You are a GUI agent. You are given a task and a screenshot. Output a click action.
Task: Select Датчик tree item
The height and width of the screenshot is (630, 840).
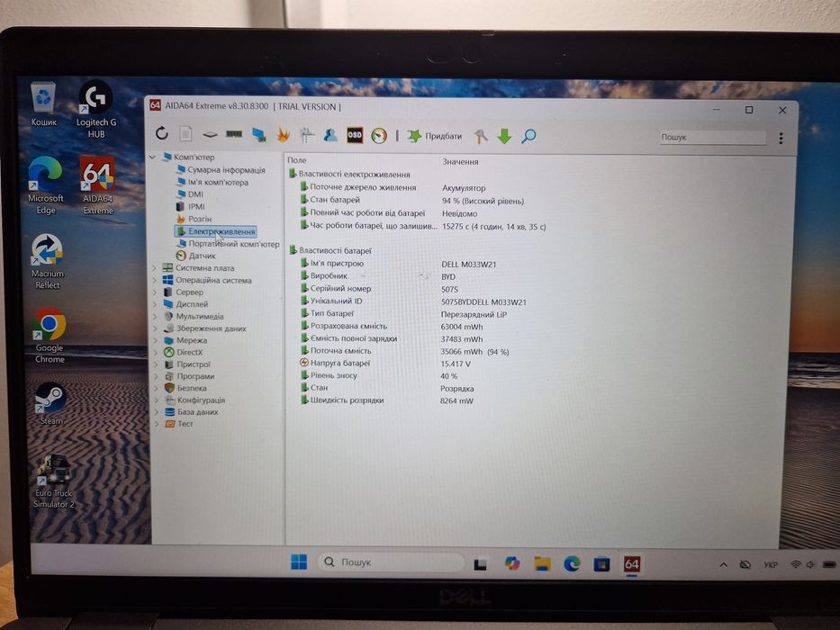[196, 256]
